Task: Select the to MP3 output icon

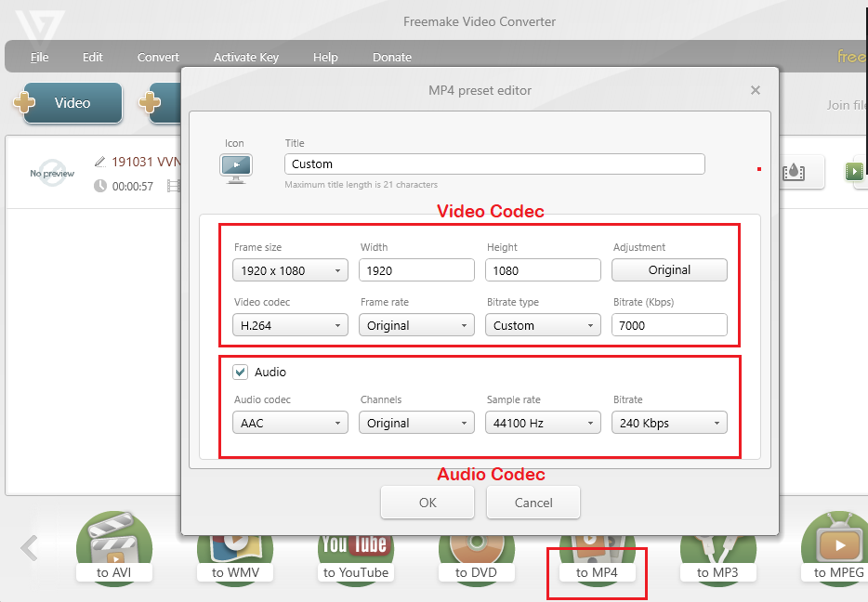Action: point(718,559)
